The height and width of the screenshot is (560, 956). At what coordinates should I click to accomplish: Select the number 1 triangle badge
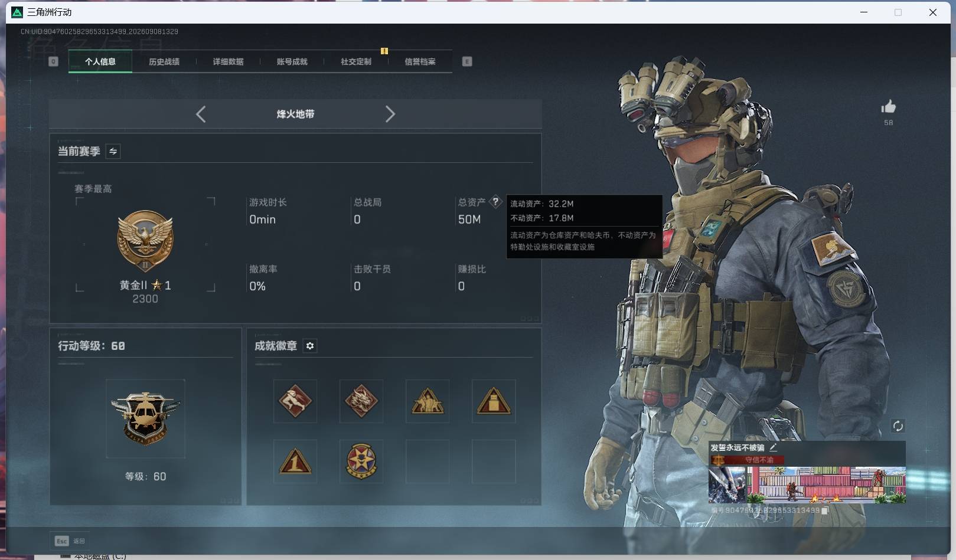click(x=295, y=461)
